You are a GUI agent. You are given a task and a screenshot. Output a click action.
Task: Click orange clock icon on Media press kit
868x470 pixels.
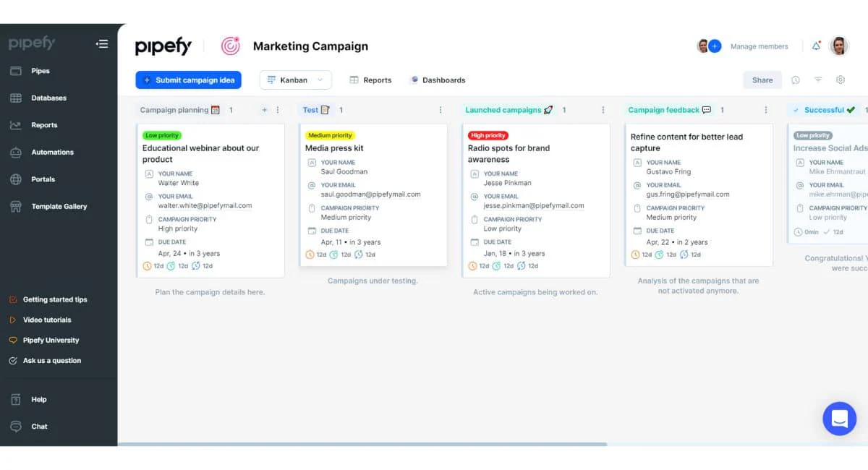point(310,255)
